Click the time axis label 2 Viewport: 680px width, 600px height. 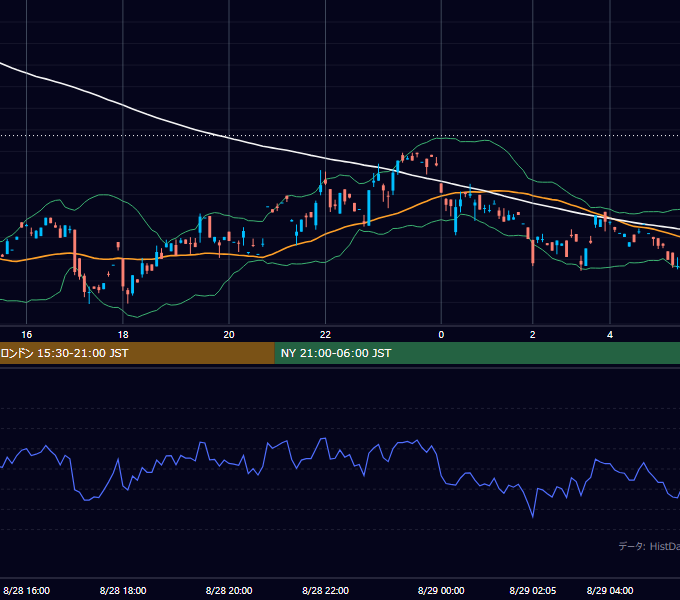click(x=533, y=335)
